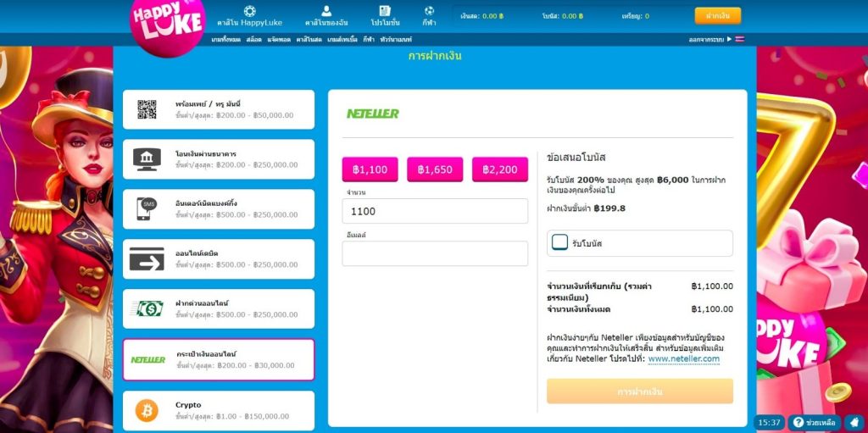Click the 15:37 clock display
This screenshot has height=433, width=868.
pyautogui.click(x=769, y=423)
